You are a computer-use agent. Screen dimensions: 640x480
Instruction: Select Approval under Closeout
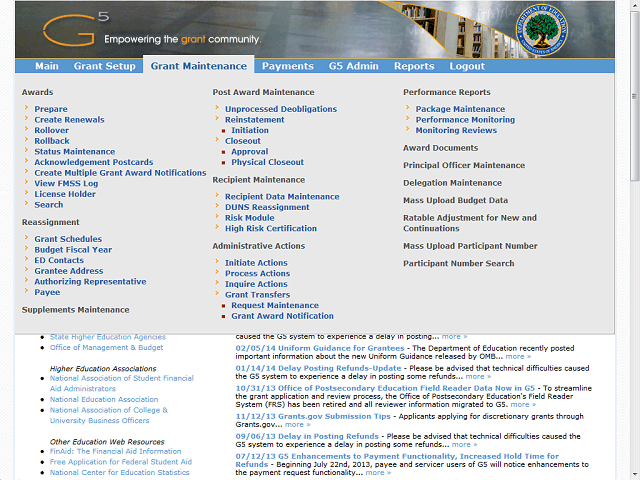tap(250, 151)
